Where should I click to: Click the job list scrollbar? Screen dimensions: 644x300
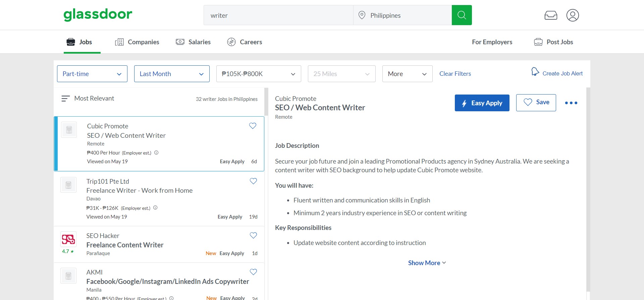266,102
